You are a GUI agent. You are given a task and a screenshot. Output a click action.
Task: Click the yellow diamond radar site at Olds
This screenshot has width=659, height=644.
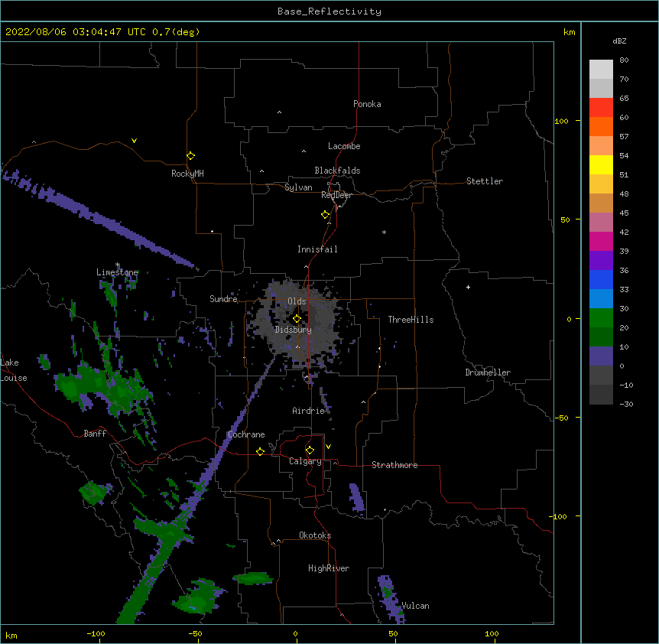[x=297, y=319]
